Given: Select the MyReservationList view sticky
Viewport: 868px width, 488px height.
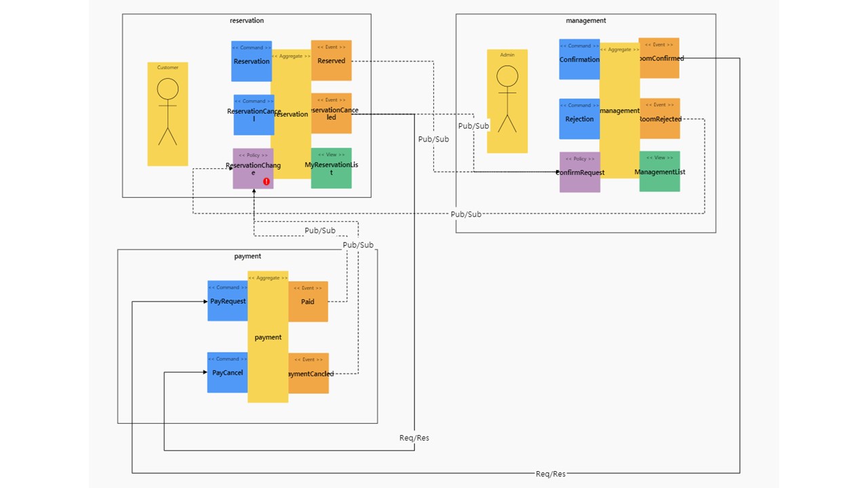Looking at the screenshot, I should (331, 168).
